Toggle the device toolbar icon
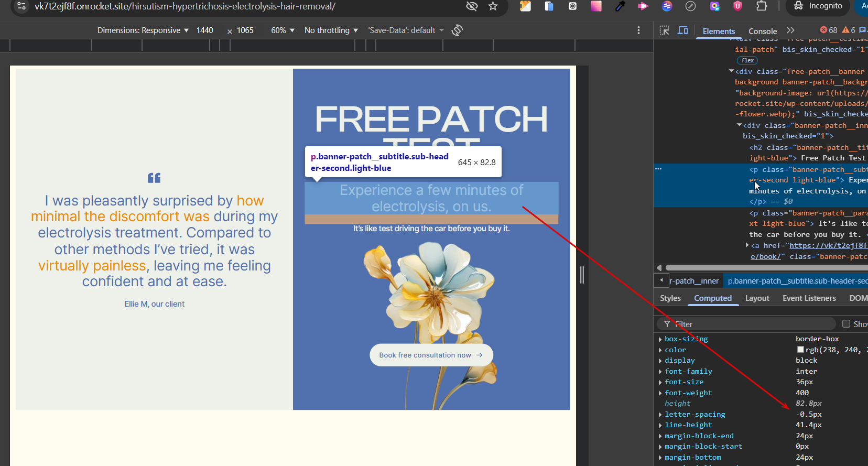The width and height of the screenshot is (868, 466). (x=682, y=30)
